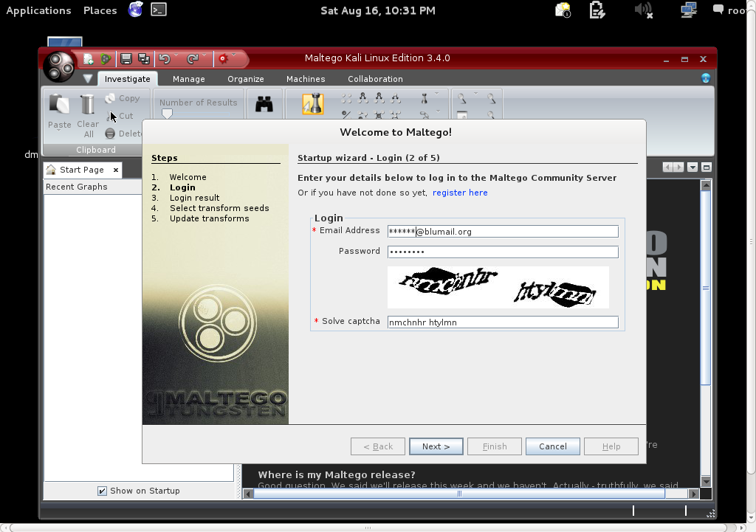The image size is (756, 532).
Task: Open the network connections tray icon
Action: pyautogui.click(x=689, y=10)
